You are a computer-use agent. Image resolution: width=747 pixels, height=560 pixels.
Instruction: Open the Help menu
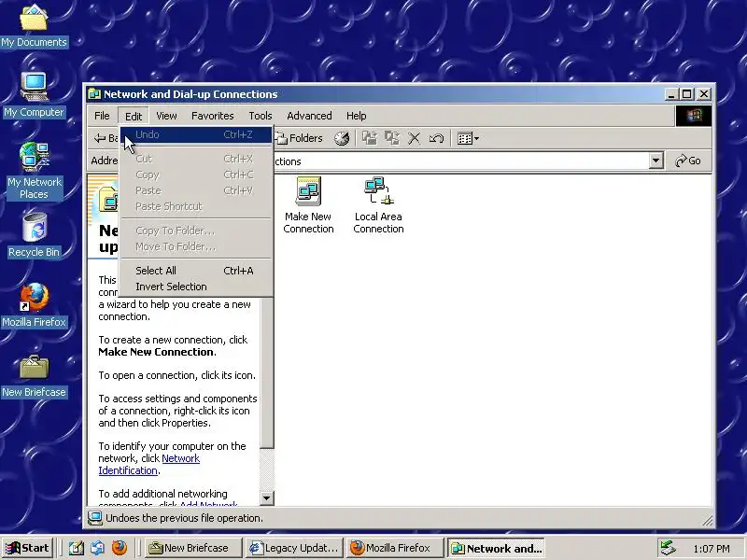pos(357,116)
